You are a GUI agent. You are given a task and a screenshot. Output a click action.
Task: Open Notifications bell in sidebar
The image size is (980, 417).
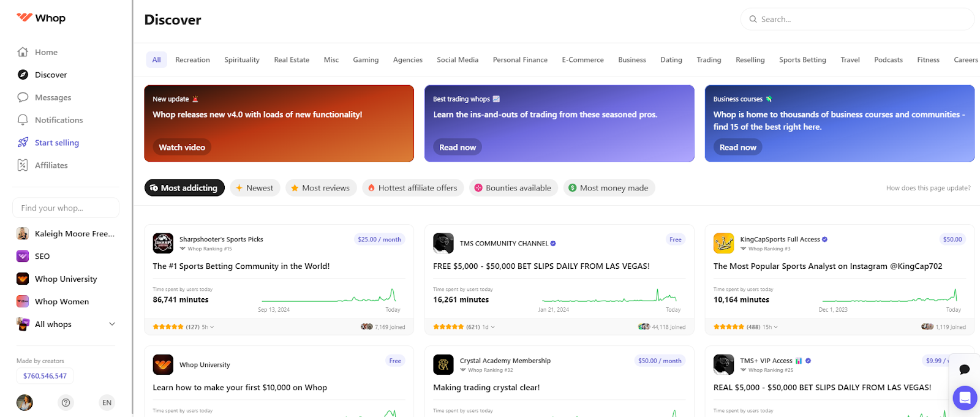point(23,120)
